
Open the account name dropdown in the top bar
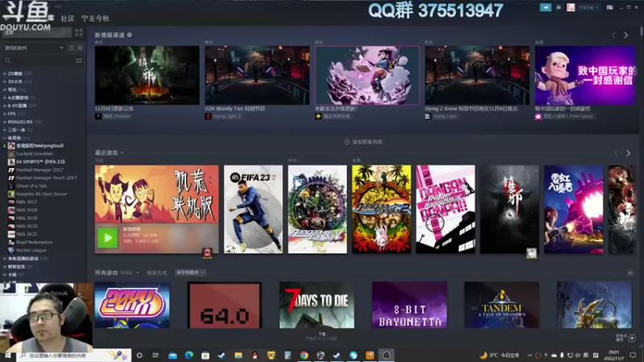click(x=588, y=7)
